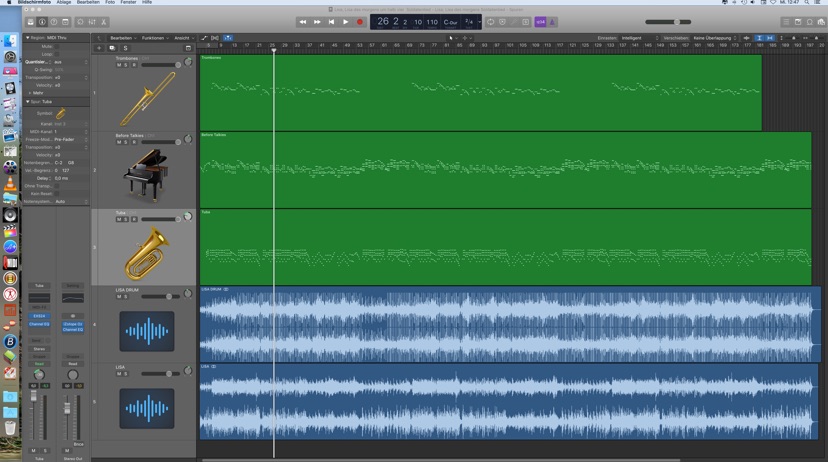Select the tuba instrument icon
828x462 pixels.
147,253
